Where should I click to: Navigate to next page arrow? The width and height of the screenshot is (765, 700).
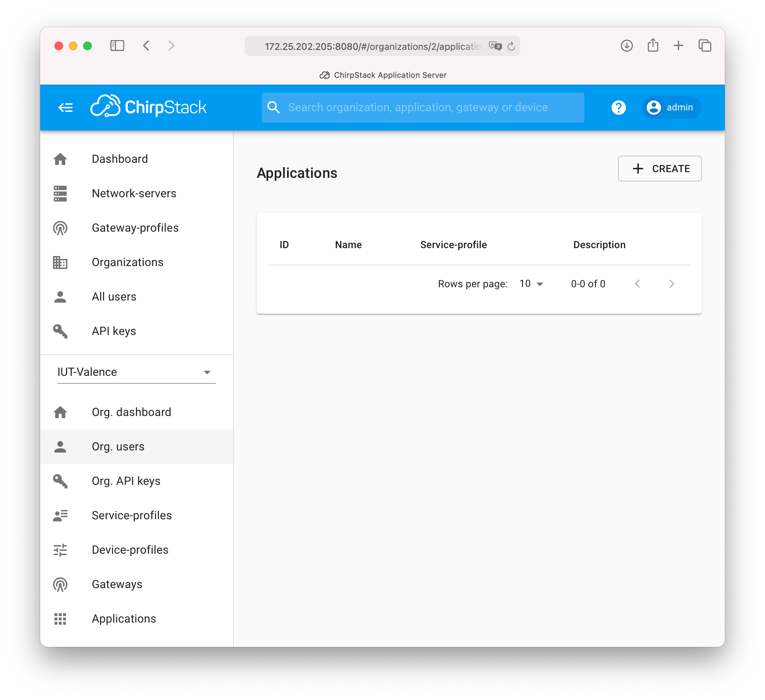click(673, 284)
